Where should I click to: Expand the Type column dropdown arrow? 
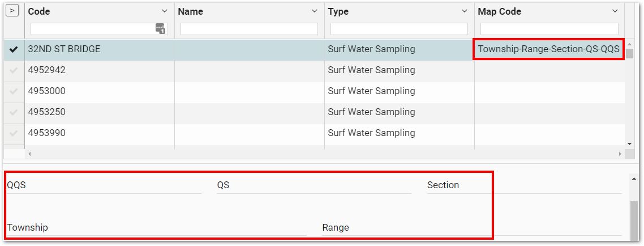pos(465,11)
